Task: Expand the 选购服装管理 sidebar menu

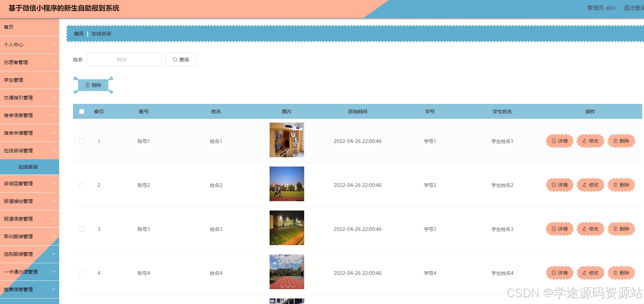Action: pos(29,254)
